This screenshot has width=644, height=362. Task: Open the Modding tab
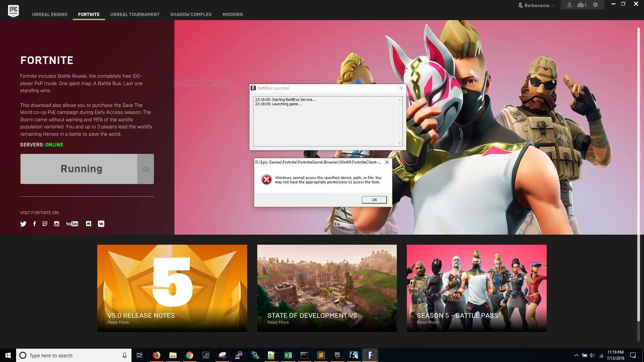pos(232,14)
